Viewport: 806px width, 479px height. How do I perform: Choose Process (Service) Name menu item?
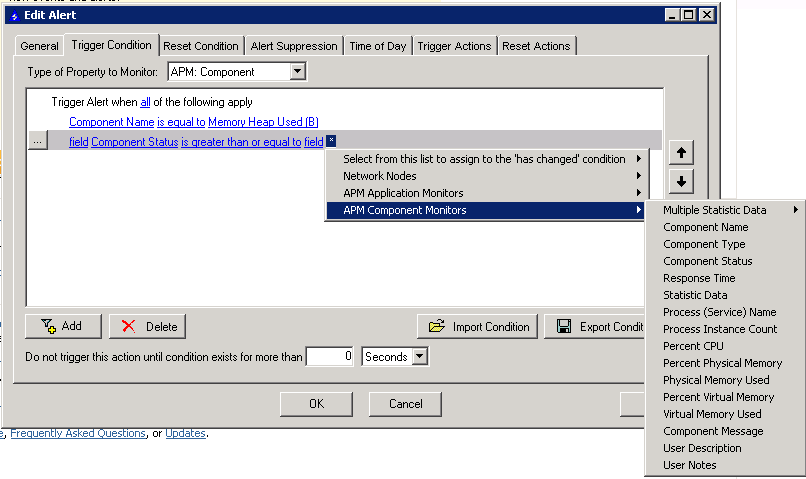(x=725, y=311)
